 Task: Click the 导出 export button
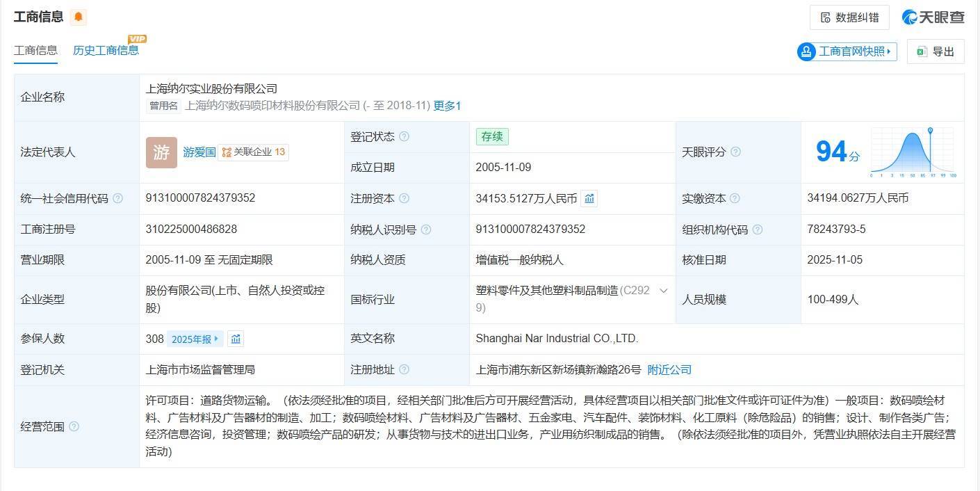[936, 51]
